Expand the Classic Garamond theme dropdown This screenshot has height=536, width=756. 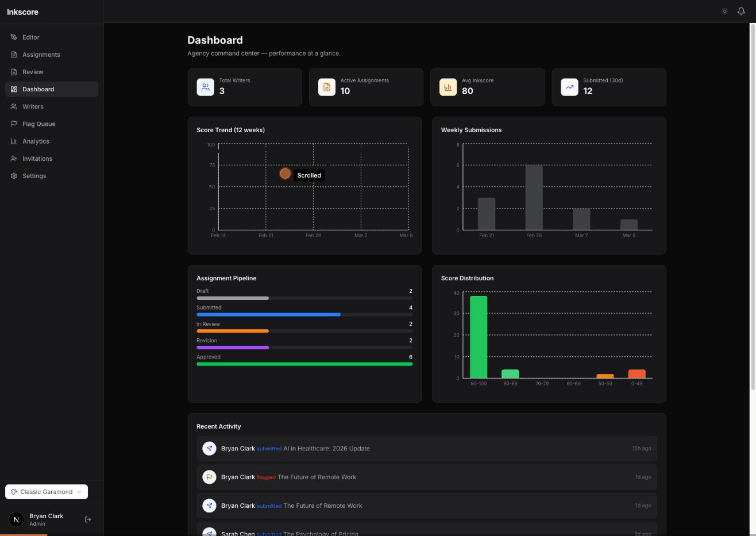[x=47, y=492]
